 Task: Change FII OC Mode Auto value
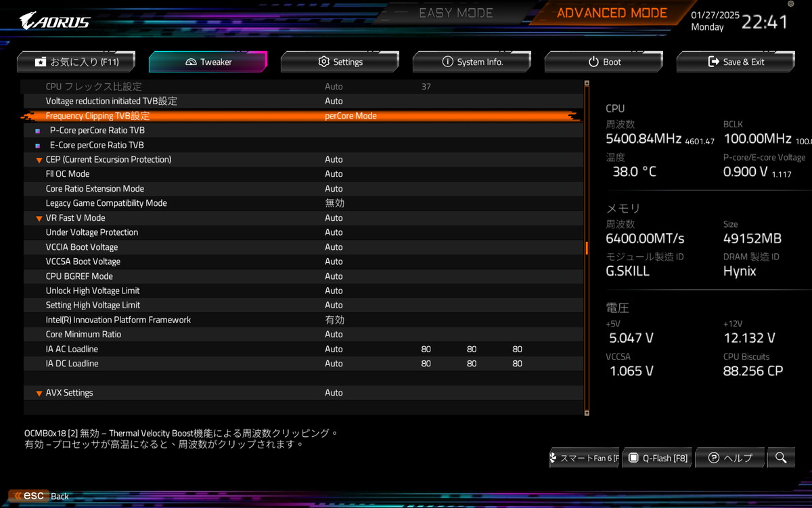click(334, 174)
